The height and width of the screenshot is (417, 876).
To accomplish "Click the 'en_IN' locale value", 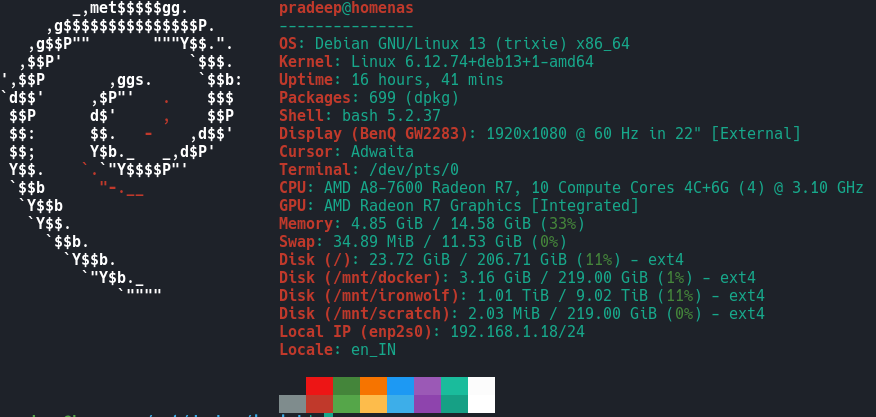I will point(373,350).
